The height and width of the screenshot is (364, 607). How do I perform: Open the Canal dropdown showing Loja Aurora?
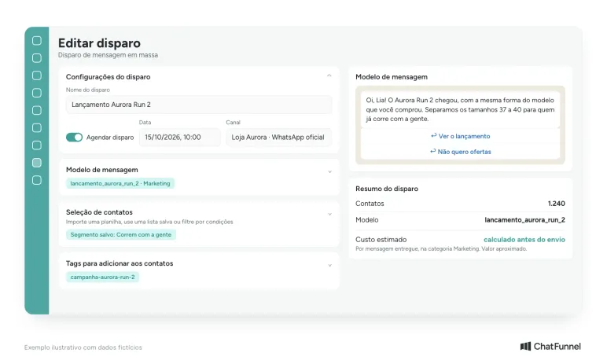tap(278, 137)
